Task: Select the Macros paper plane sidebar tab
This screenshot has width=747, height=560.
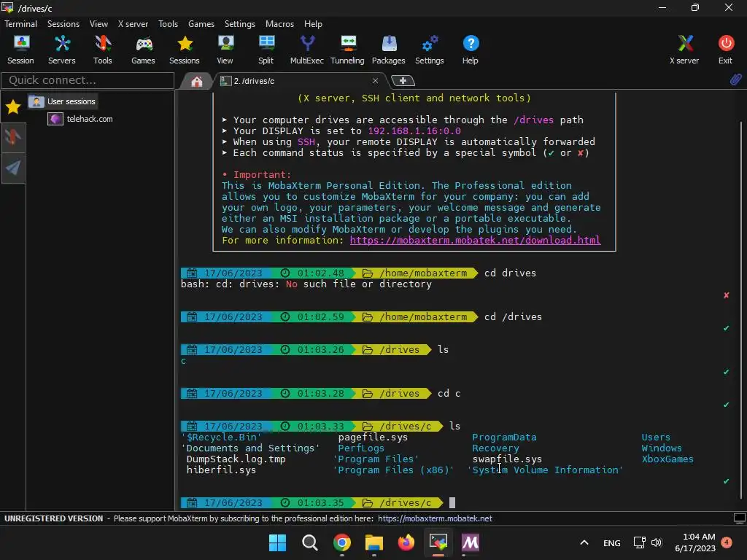Action: coord(13,167)
